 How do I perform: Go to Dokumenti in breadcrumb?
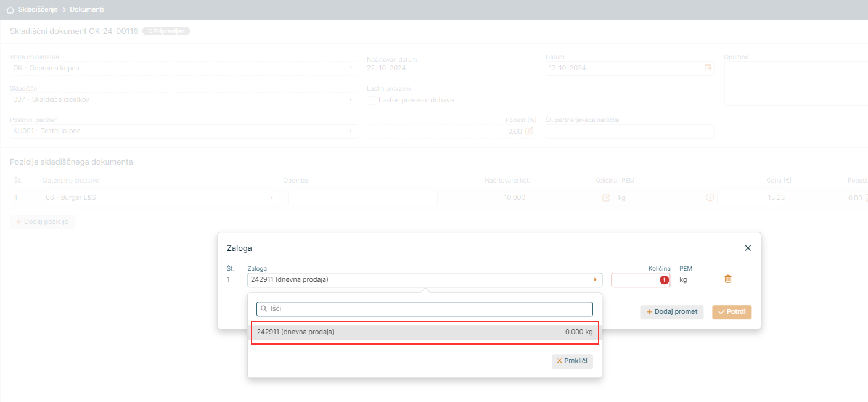(86, 10)
